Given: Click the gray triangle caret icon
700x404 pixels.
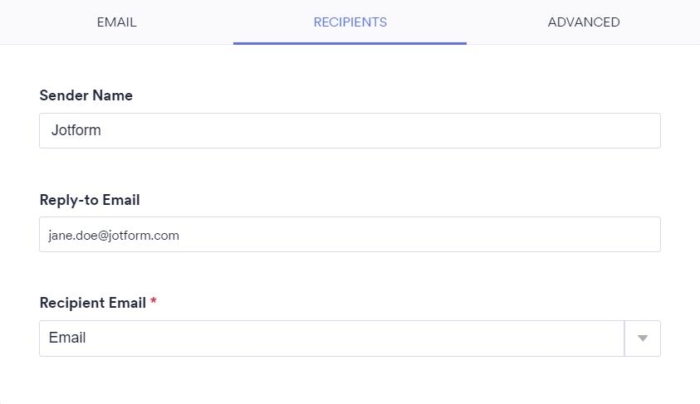Looking at the screenshot, I should 643,339.
